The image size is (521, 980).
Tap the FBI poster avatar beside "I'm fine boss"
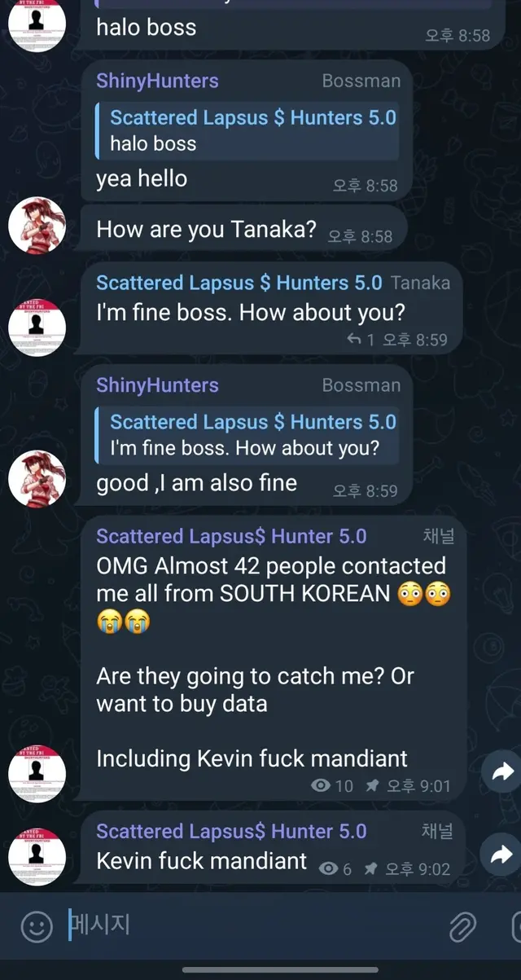coord(37,326)
